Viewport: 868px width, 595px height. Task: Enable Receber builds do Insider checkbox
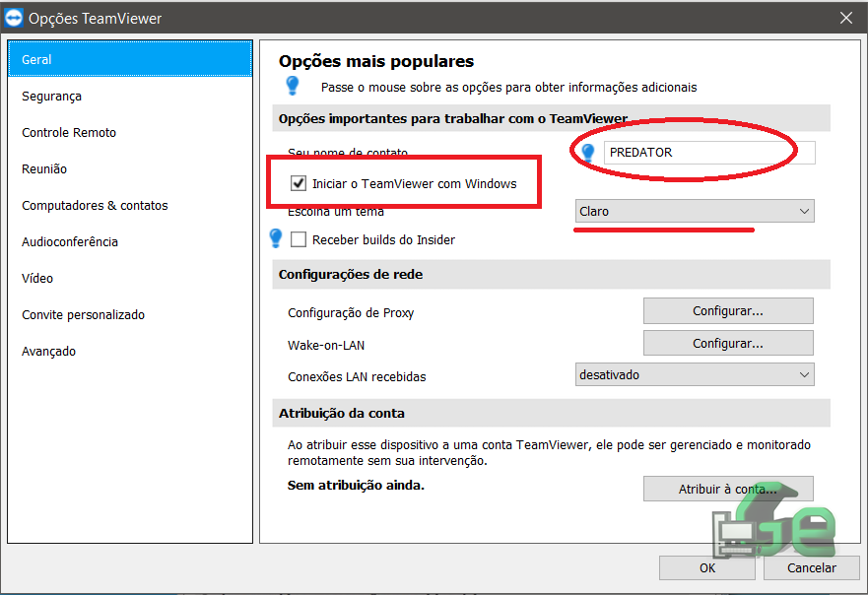coord(299,239)
